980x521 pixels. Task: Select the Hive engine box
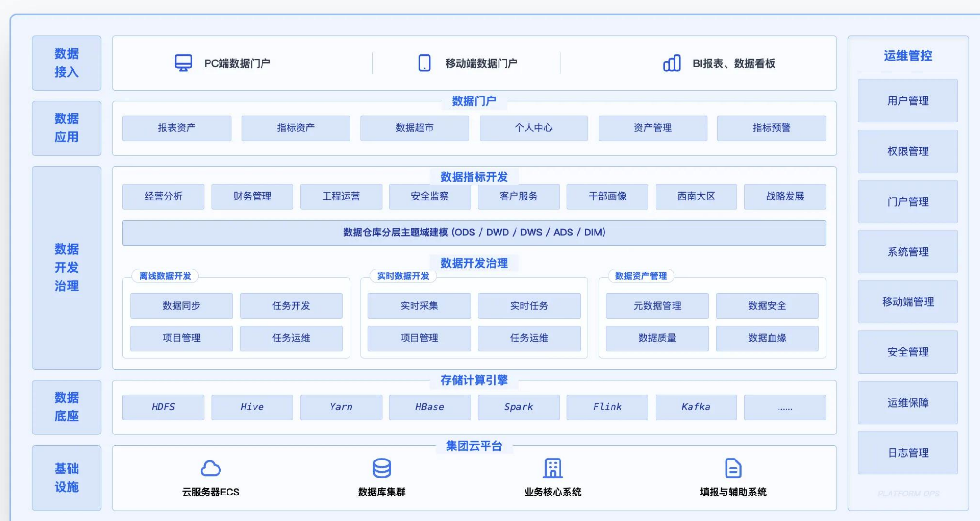[x=252, y=407]
